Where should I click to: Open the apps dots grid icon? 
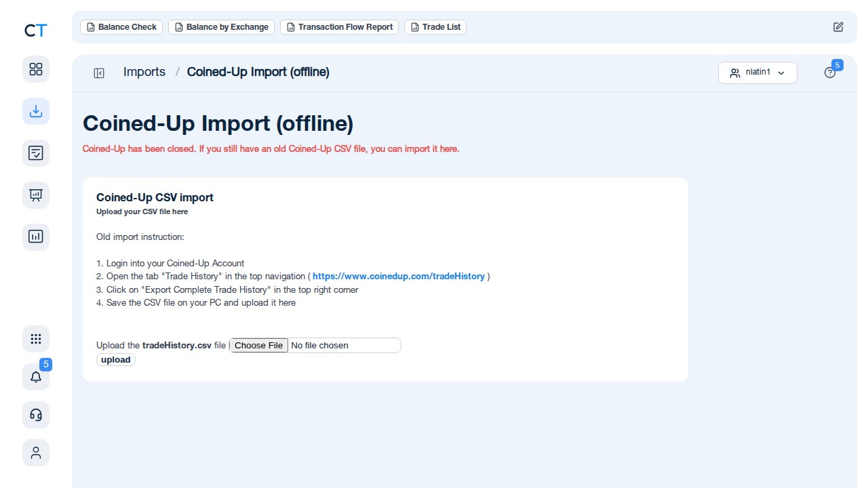(x=36, y=339)
